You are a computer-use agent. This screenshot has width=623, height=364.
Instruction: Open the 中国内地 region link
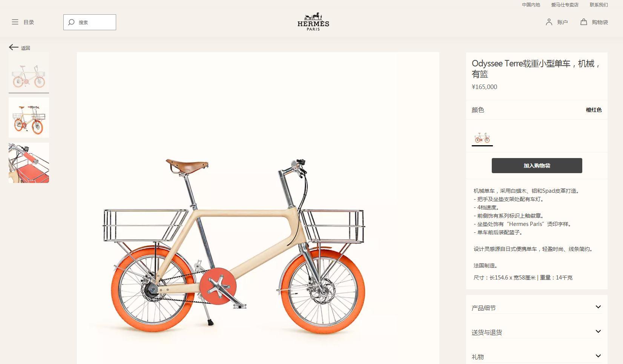point(531,5)
